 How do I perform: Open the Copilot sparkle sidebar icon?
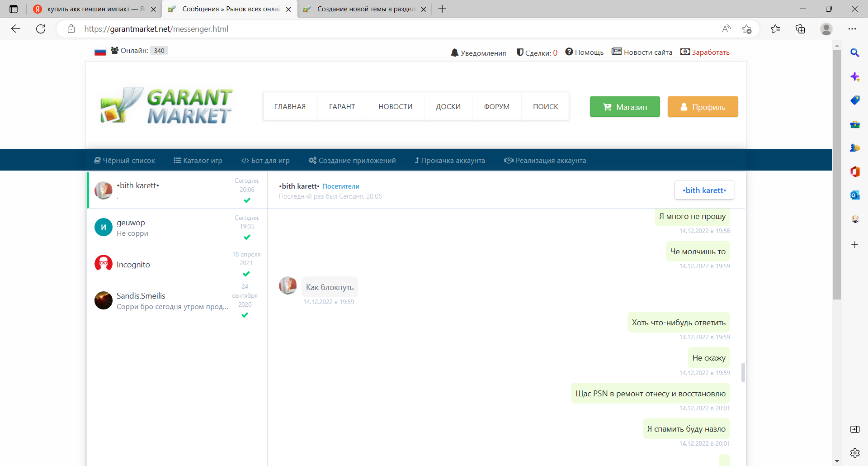pyautogui.click(x=855, y=76)
